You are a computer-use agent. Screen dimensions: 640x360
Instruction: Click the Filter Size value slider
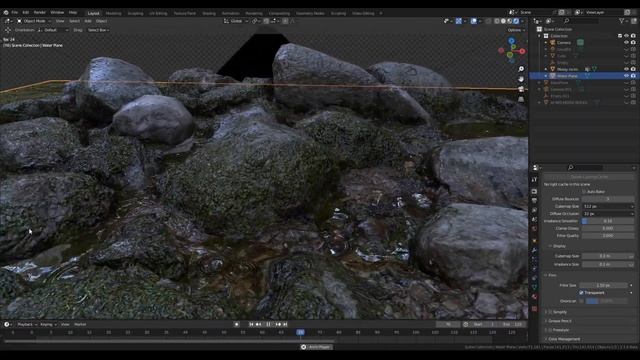coord(603,285)
